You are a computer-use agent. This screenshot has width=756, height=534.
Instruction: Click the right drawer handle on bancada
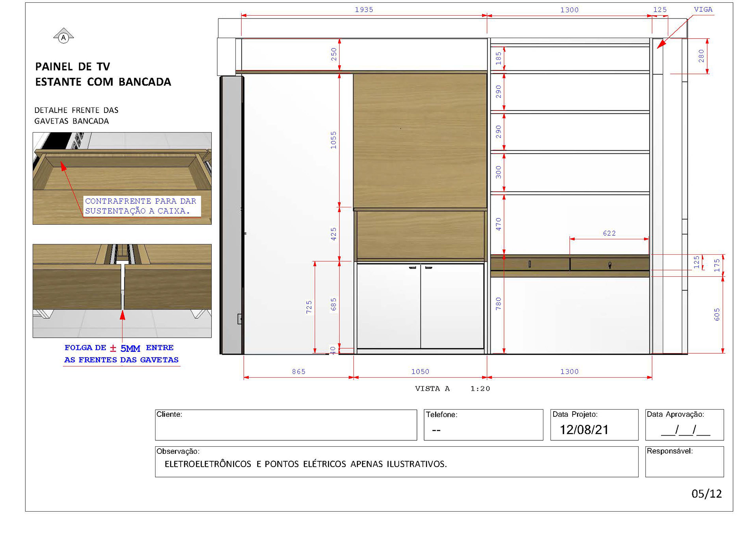coord(610,265)
